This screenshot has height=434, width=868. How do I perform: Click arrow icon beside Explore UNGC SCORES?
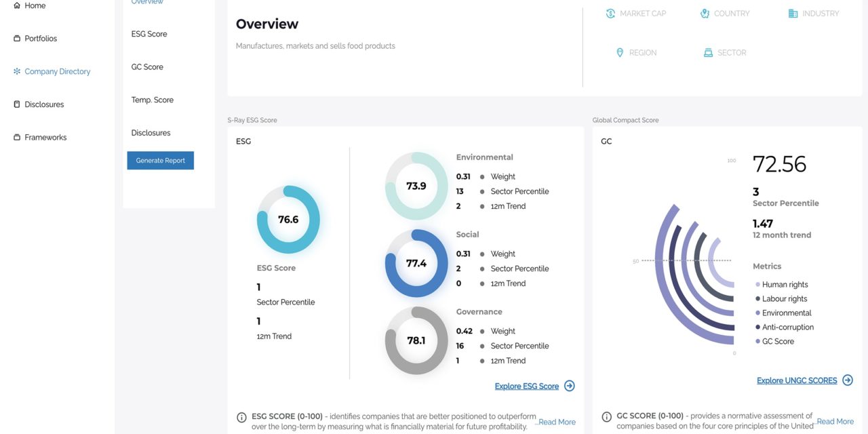848,380
